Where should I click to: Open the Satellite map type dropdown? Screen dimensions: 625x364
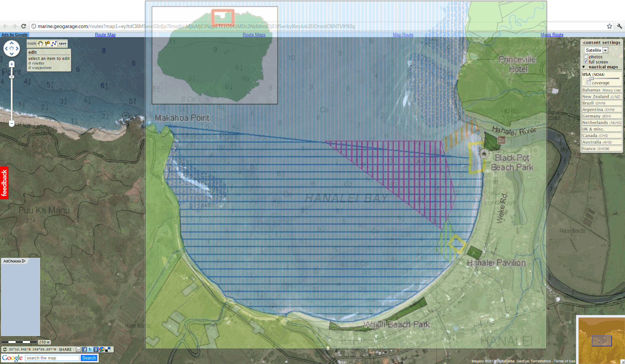tap(596, 50)
